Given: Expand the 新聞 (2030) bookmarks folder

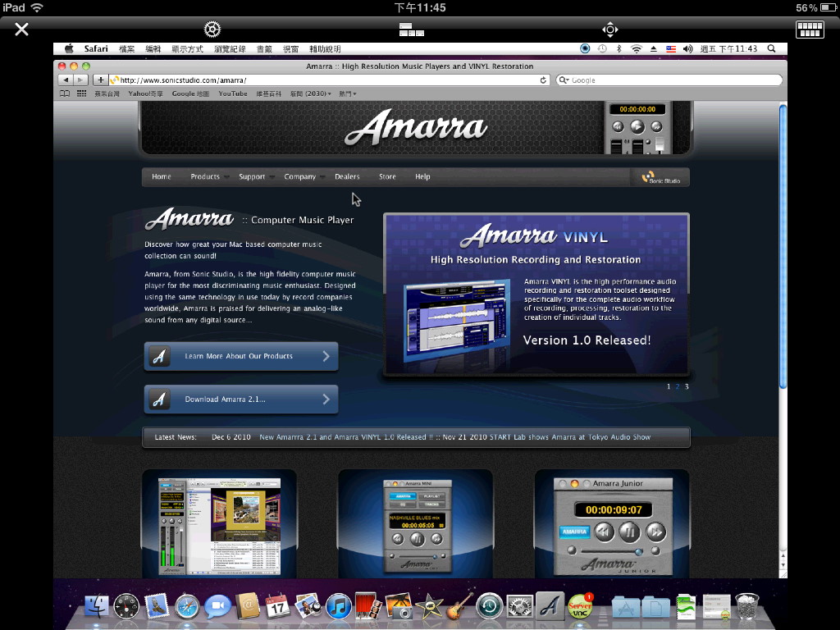Looking at the screenshot, I should coord(311,94).
